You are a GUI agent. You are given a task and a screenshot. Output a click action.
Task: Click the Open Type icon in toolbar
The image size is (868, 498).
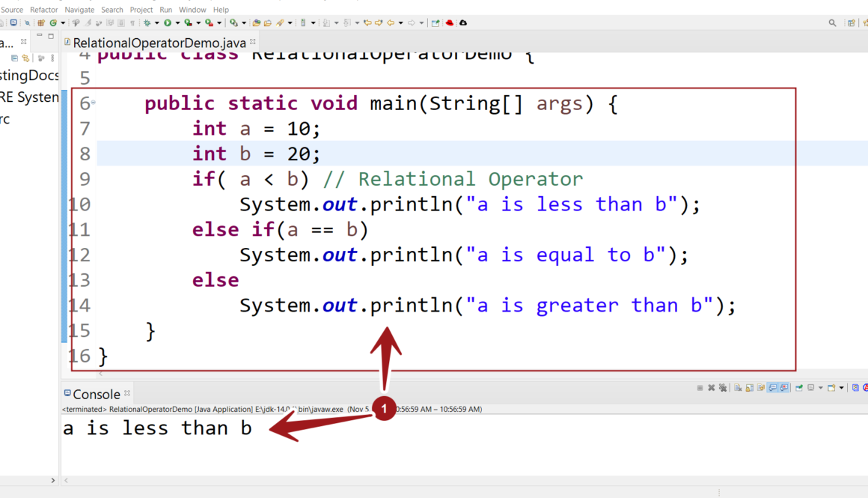point(257,23)
